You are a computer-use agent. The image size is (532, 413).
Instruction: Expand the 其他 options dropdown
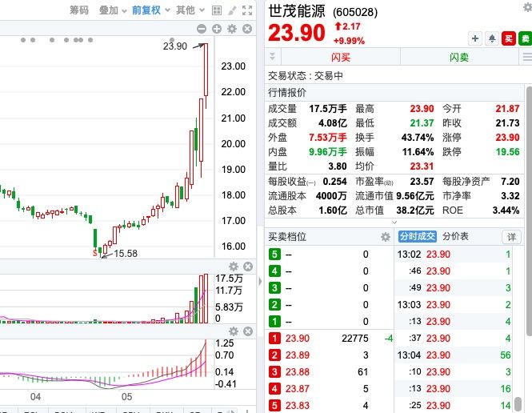190,10
